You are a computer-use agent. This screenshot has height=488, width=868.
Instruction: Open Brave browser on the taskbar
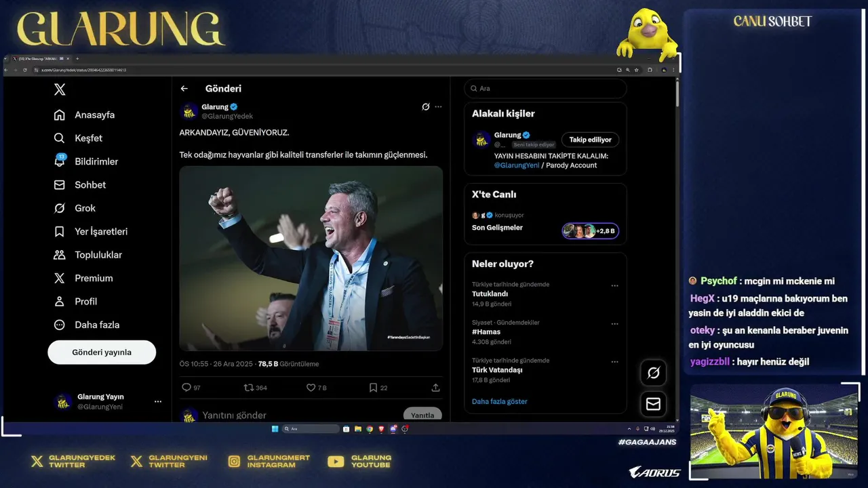pos(381,428)
